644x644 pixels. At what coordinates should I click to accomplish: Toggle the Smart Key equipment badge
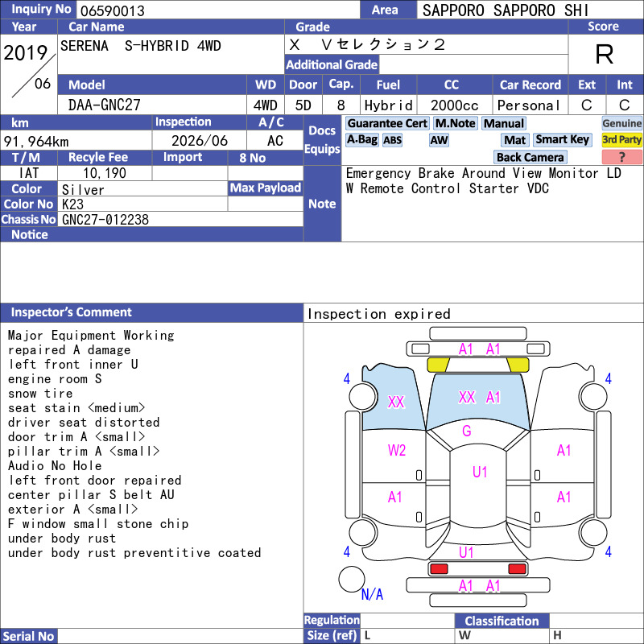(x=562, y=139)
